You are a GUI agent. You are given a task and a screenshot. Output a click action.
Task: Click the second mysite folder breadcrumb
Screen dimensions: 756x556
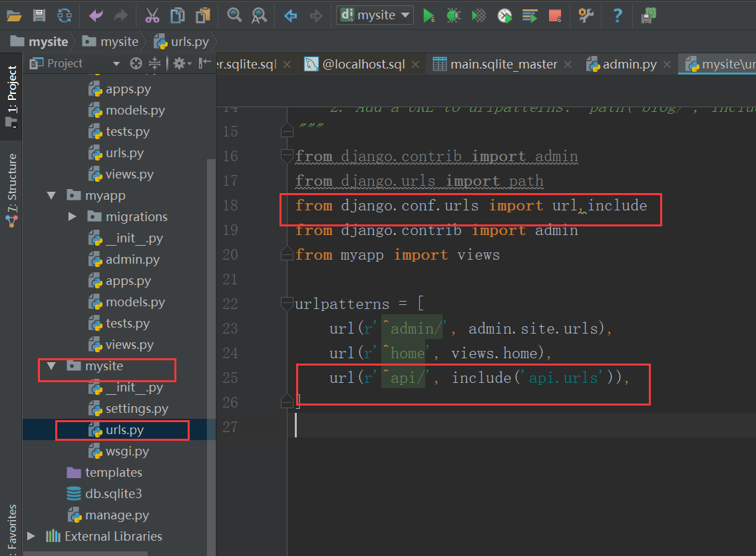(110, 42)
